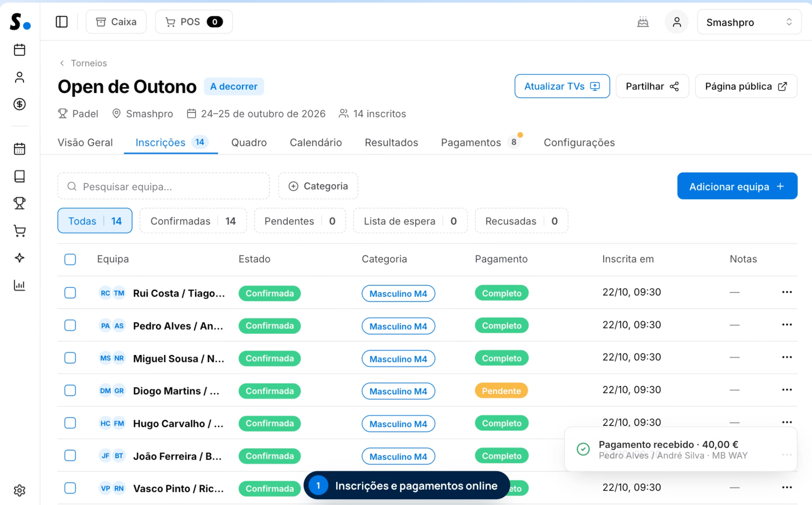812x505 pixels.
Task: Go to the Configurações tab
Action: click(x=579, y=142)
